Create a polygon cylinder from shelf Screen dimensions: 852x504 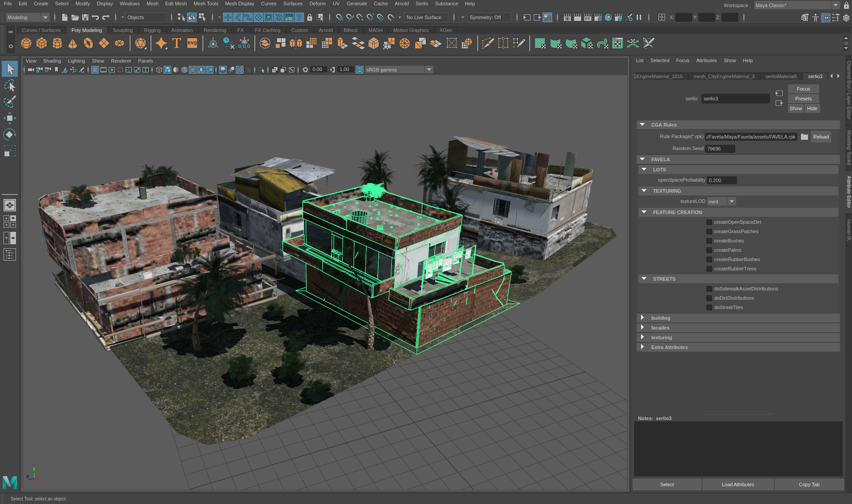pyautogui.click(x=57, y=43)
